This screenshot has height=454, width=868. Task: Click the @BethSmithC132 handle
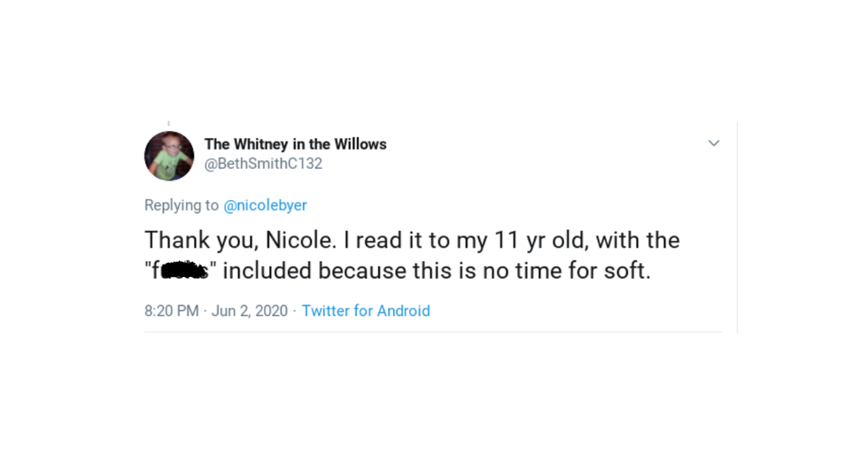263,164
